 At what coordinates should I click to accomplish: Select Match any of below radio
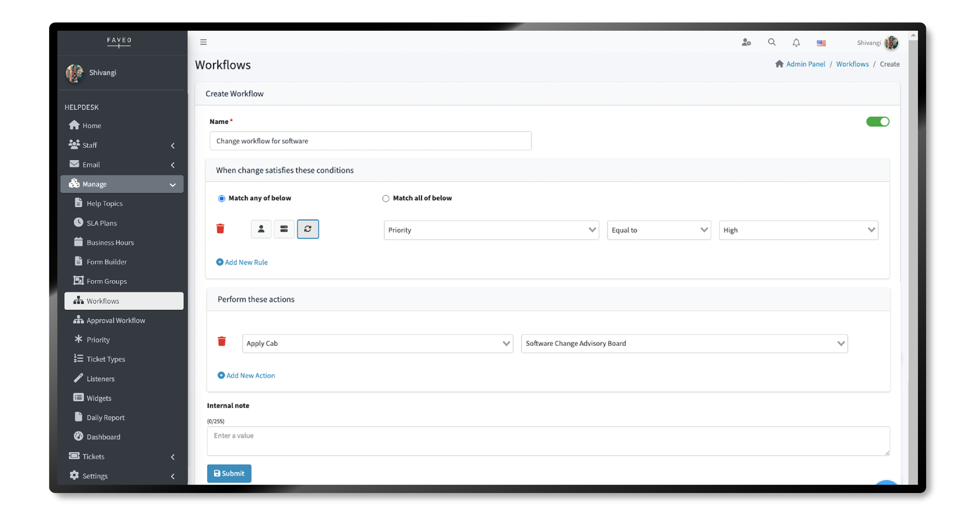pyautogui.click(x=221, y=198)
